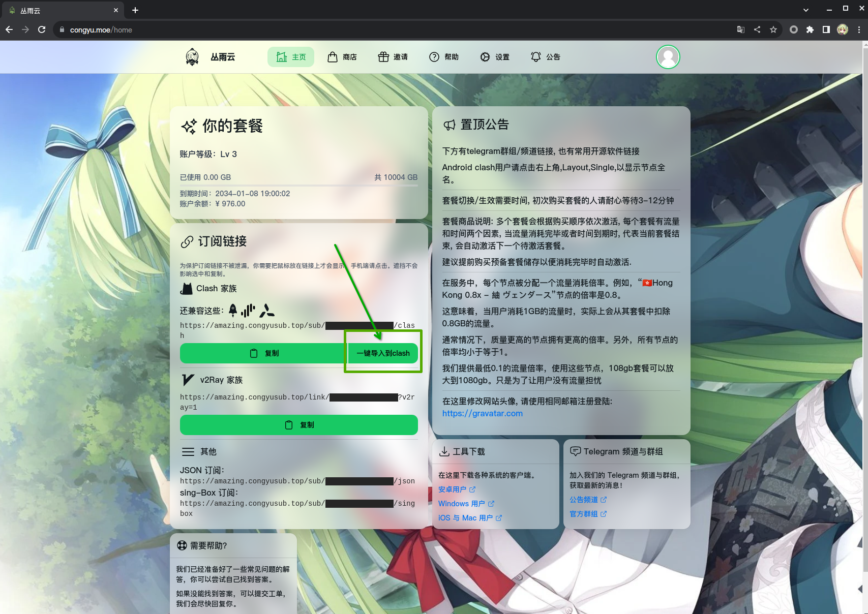Open the Chrome three-dot menu
The image size is (868, 614).
[x=858, y=29]
